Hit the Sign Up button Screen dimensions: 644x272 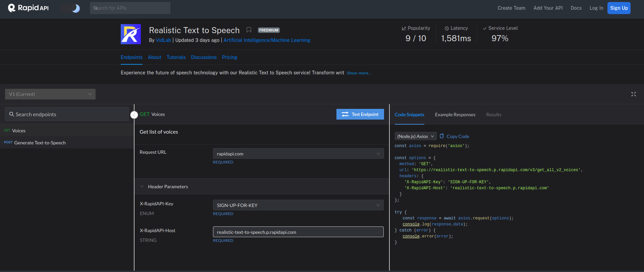(x=619, y=8)
